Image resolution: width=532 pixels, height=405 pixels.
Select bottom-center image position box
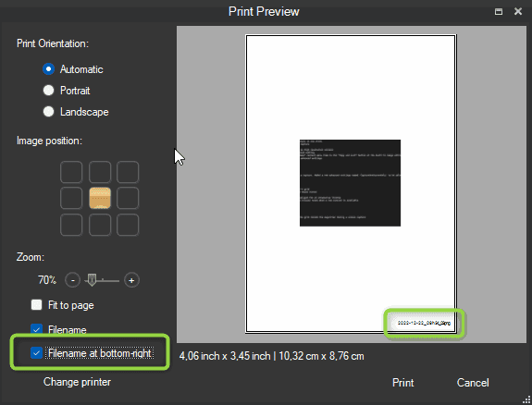[x=100, y=225]
